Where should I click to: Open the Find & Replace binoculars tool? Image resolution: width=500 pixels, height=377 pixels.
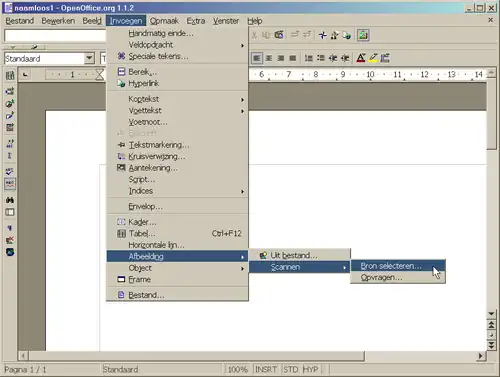[10, 200]
